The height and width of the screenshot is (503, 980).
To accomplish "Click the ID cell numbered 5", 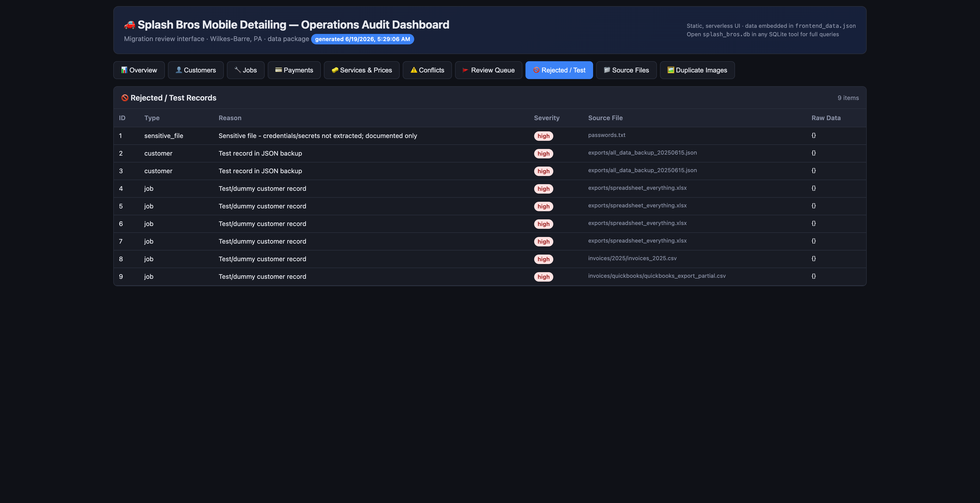I will 121,206.
